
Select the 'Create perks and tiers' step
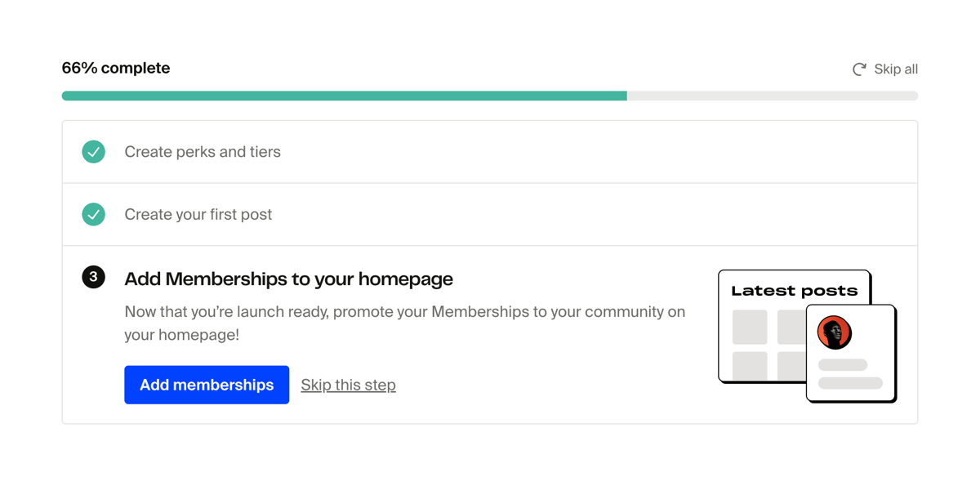pyautogui.click(x=203, y=152)
